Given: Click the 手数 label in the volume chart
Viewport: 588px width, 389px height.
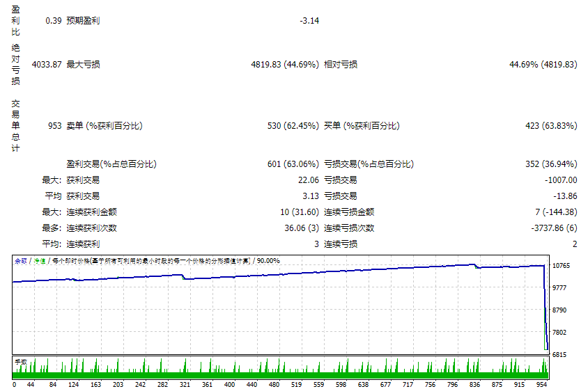Looking at the screenshot, I should [x=21, y=362].
